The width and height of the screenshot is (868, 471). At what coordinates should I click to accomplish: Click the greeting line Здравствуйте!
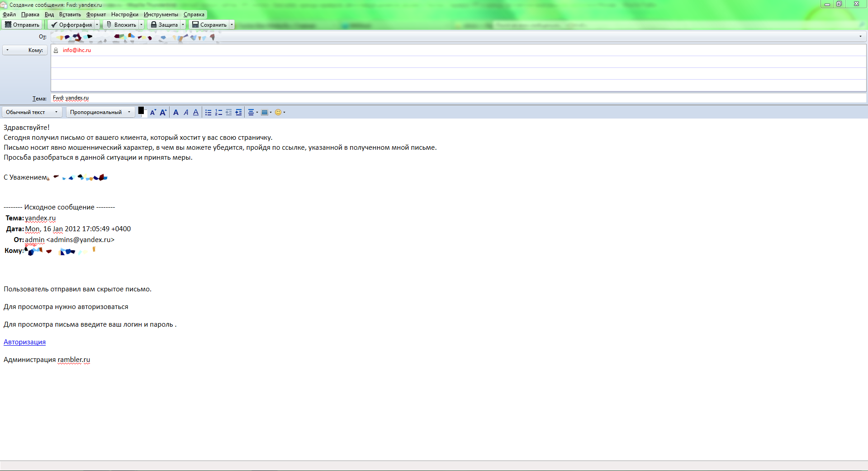pyautogui.click(x=27, y=128)
